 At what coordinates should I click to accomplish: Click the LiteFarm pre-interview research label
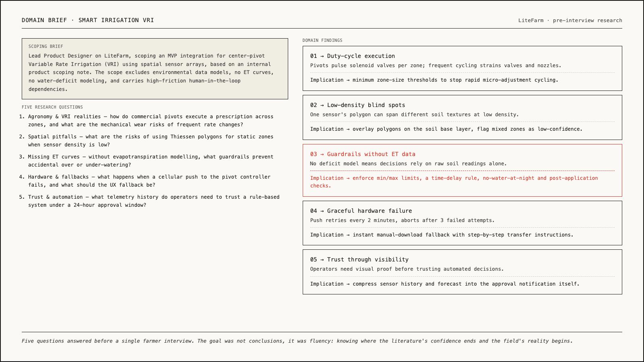[x=570, y=21]
